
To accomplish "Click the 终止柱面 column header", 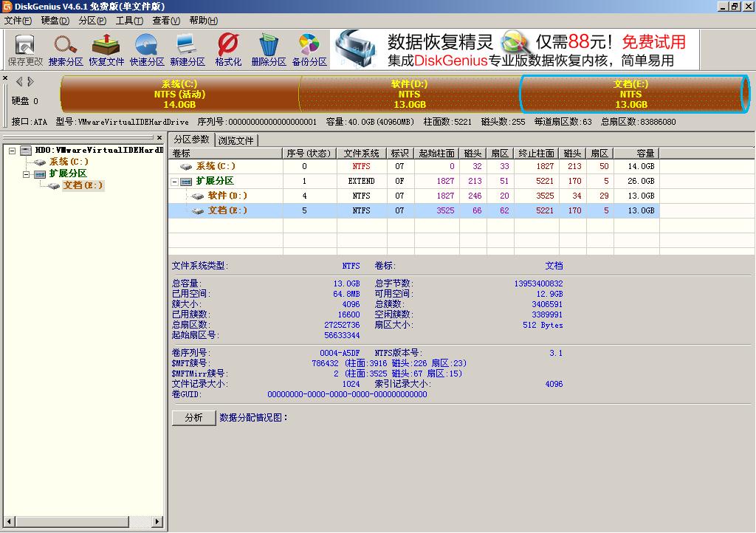I will coord(536,154).
